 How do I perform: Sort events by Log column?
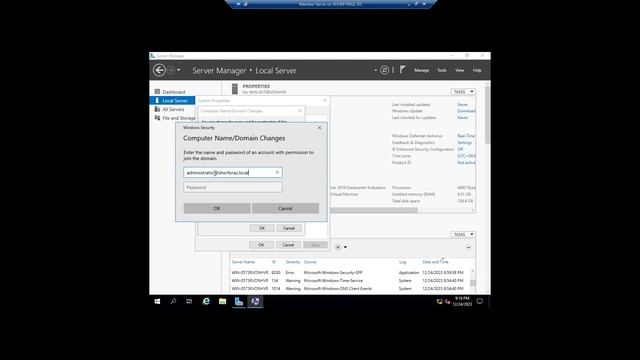(x=402, y=262)
